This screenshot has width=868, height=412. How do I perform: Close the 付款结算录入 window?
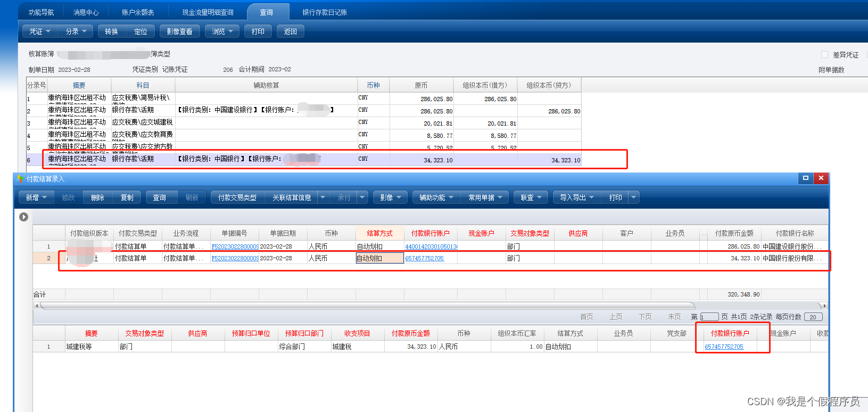pyautogui.click(x=821, y=178)
